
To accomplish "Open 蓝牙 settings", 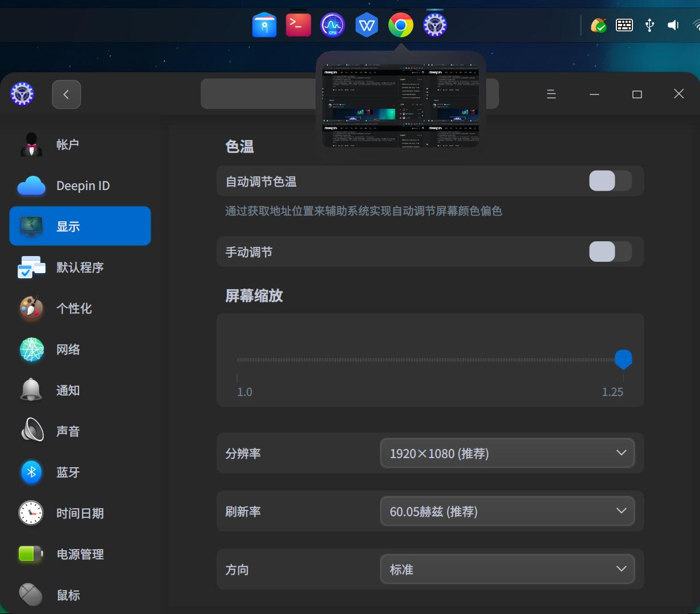I will (x=80, y=472).
